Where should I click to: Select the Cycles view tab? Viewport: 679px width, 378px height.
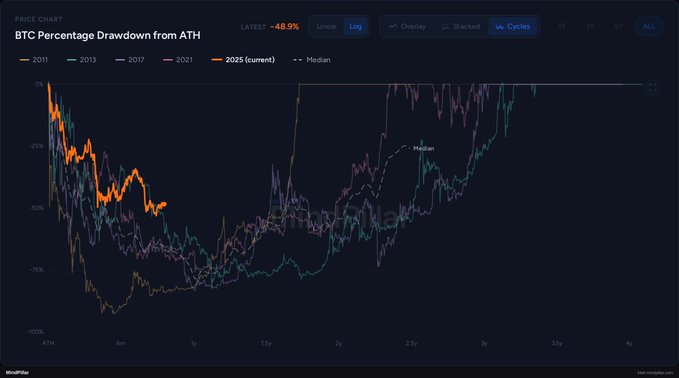pos(513,26)
